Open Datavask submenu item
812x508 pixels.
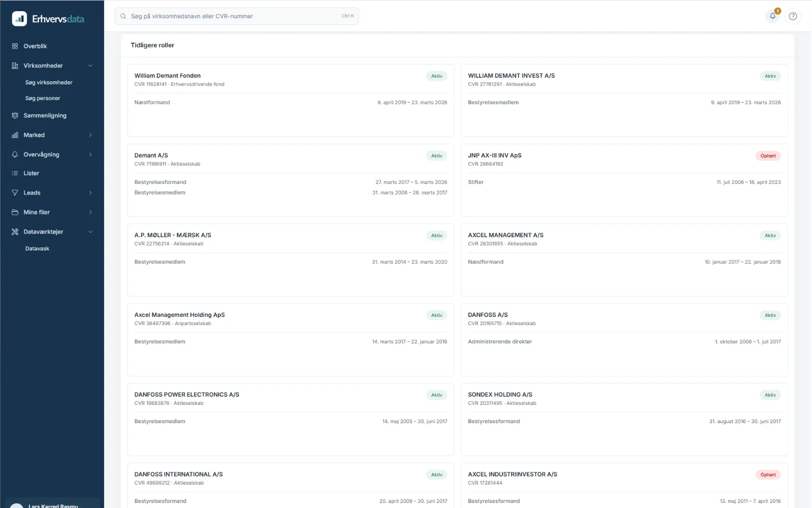(37, 249)
